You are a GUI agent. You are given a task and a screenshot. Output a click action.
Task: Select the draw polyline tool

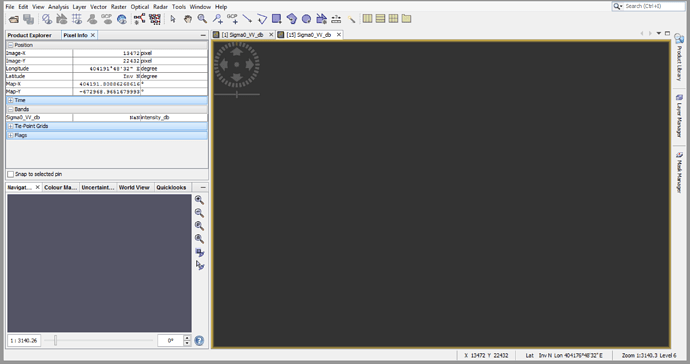[x=262, y=18]
